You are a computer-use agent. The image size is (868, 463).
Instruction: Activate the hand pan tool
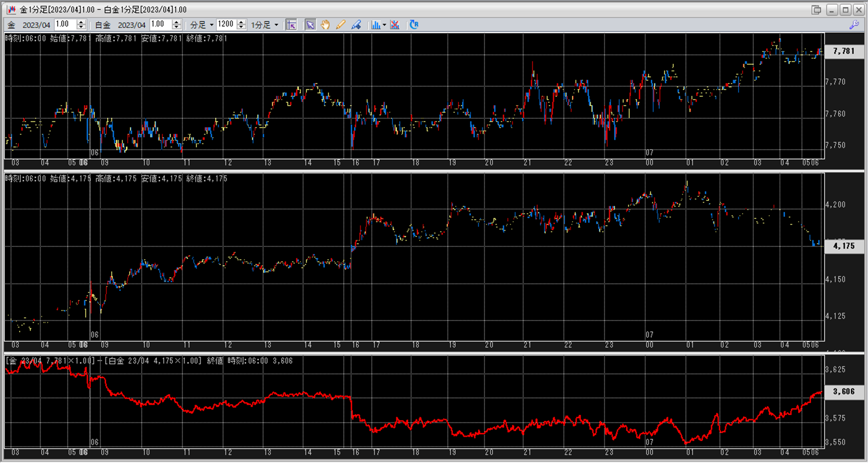coord(325,25)
